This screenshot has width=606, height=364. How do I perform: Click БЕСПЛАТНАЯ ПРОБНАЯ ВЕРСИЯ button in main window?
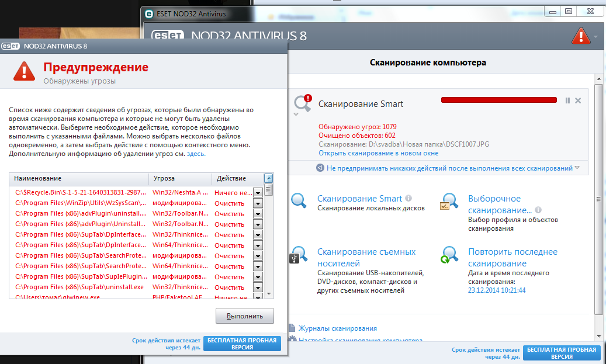coord(562,353)
